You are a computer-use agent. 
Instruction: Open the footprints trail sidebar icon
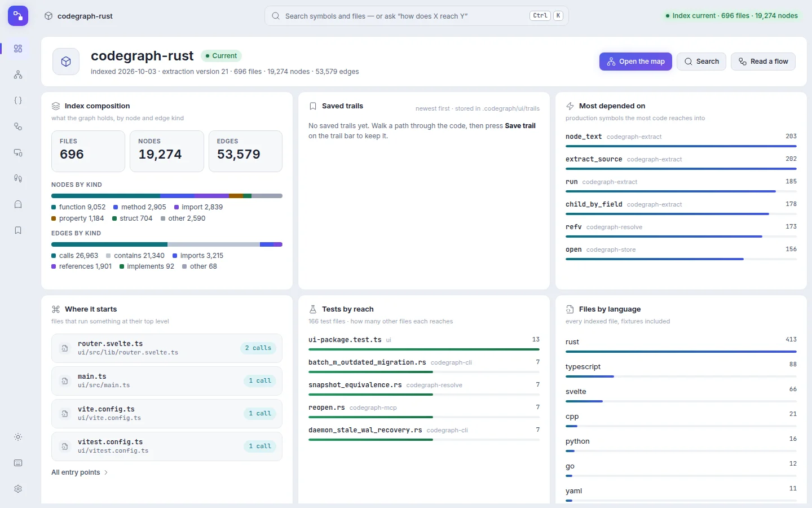click(x=18, y=178)
